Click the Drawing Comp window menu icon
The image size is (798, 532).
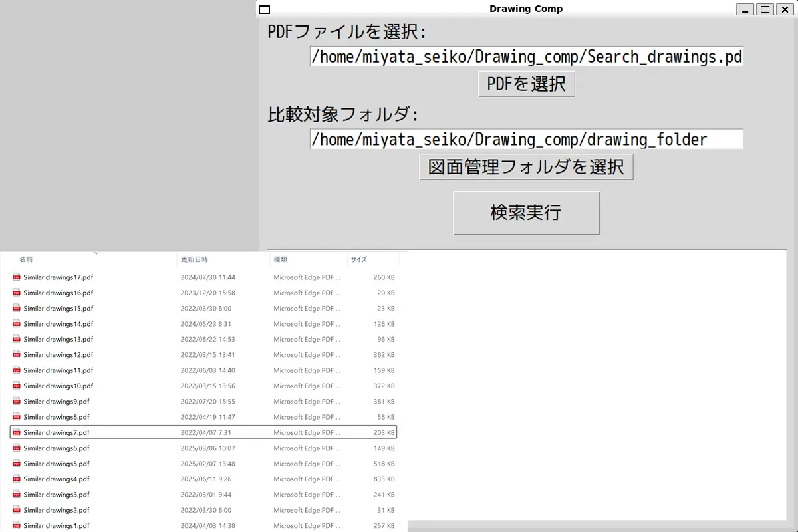[x=265, y=9]
